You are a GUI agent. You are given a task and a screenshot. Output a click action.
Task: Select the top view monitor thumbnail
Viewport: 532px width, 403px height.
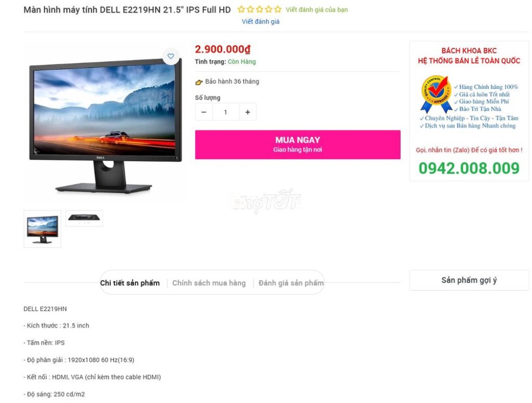pos(84,218)
